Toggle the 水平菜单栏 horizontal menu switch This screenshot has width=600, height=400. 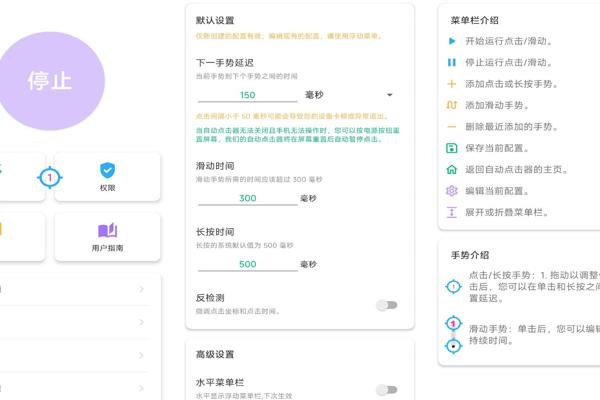pos(387,390)
